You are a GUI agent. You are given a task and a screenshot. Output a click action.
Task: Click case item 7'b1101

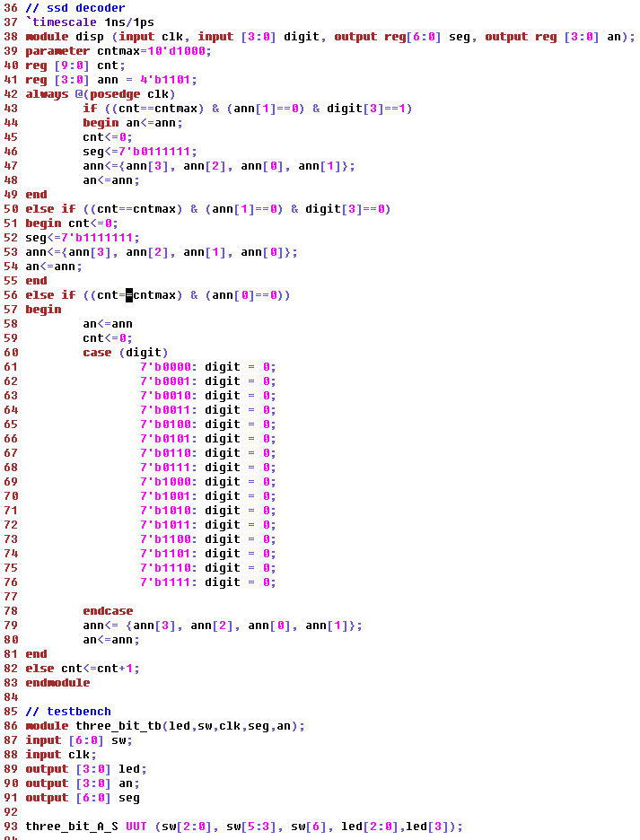207,554
